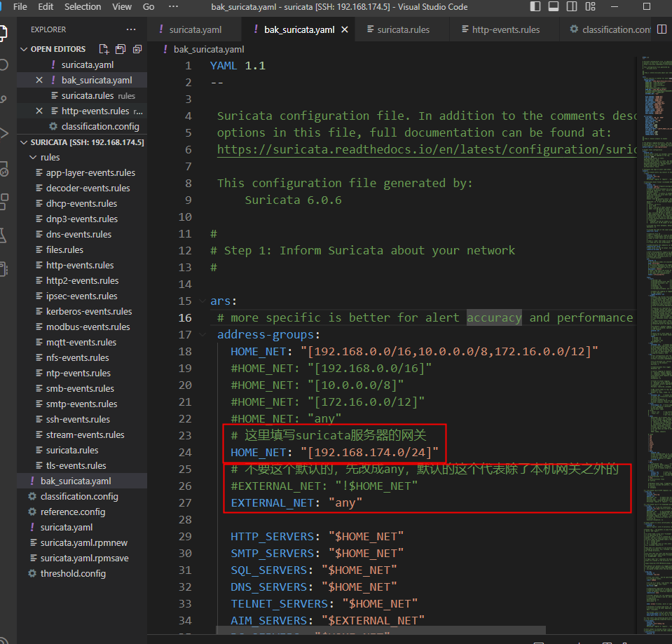
Task: Click HOME_NET 192.168.174.0/24 value on line 24
Action: pyautogui.click(x=369, y=453)
